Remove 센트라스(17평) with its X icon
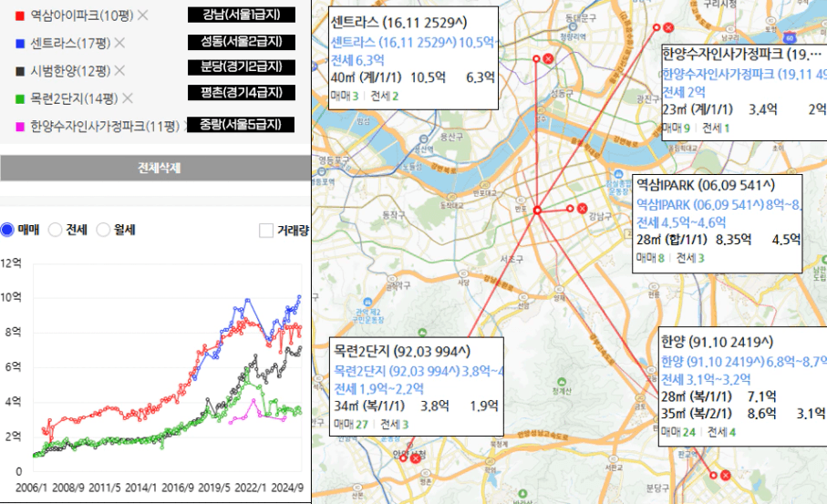 [x=119, y=43]
